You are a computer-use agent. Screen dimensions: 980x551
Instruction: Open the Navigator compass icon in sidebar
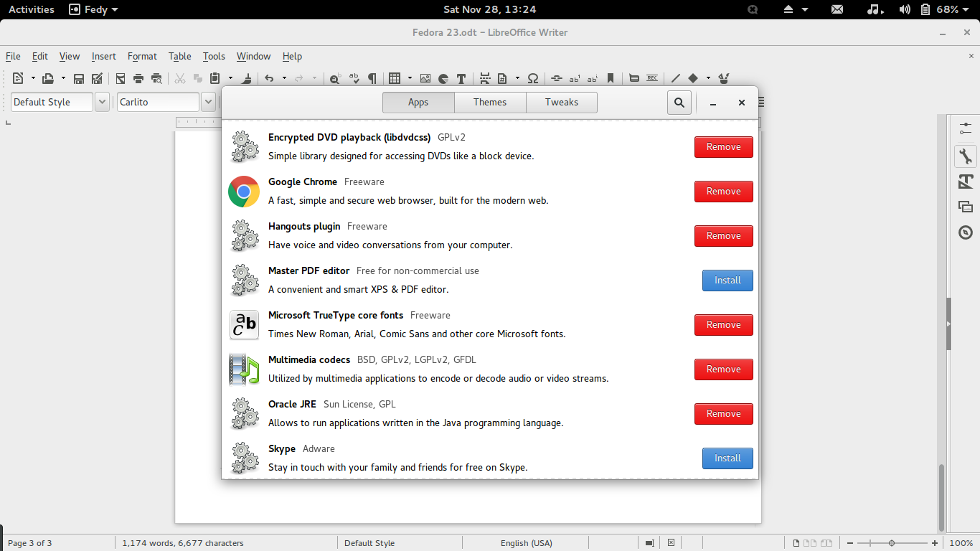pos(966,232)
